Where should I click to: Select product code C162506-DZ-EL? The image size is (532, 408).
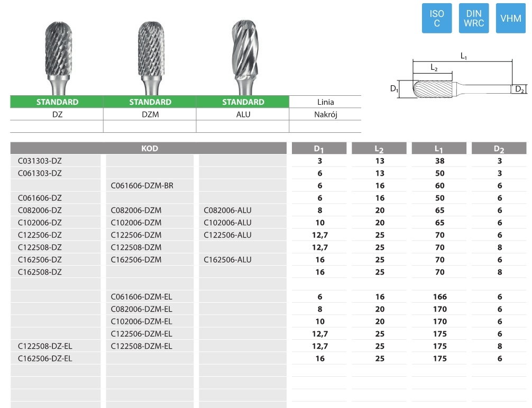coord(45,358)
